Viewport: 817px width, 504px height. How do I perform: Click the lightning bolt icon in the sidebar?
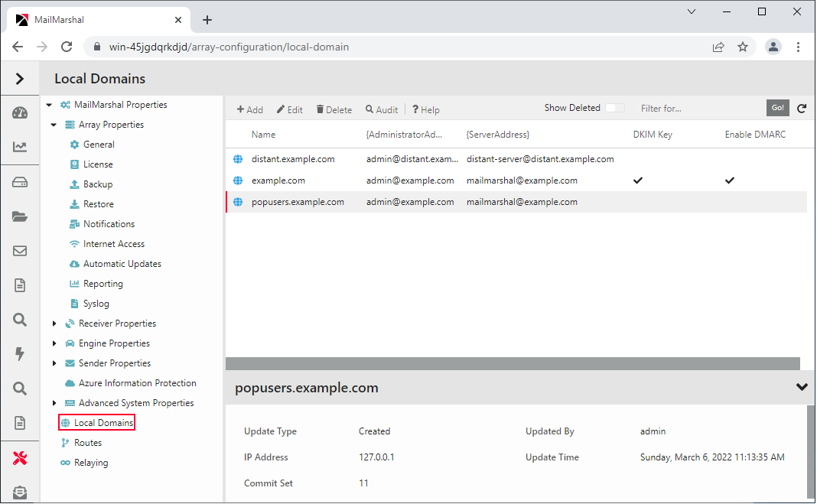coord(19,353)
